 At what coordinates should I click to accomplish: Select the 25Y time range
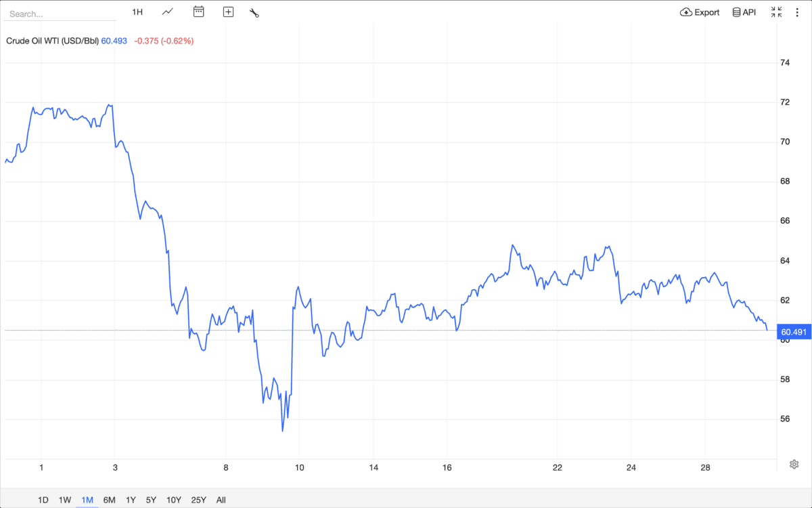tap(199, 500)
